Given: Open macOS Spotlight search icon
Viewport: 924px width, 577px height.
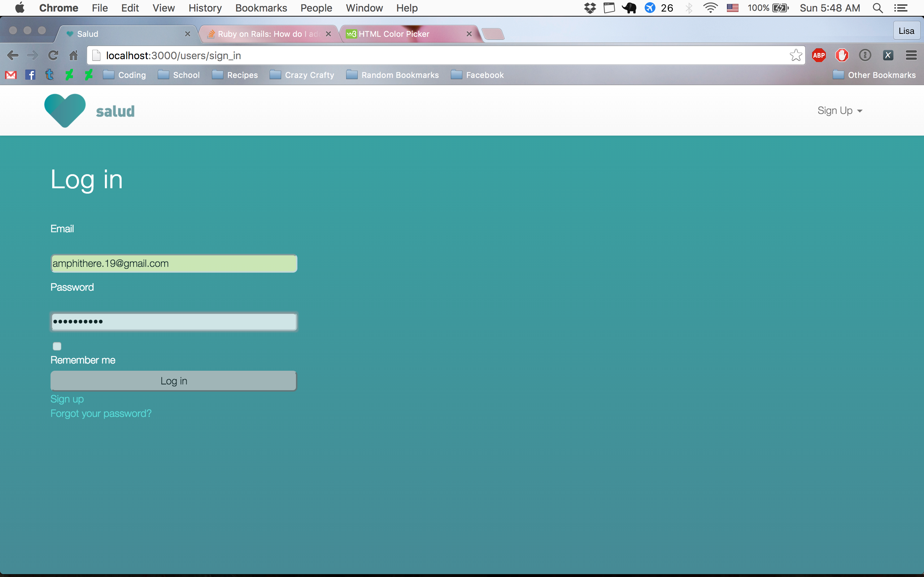Looking at the screenshot, I should coord(878,8).
